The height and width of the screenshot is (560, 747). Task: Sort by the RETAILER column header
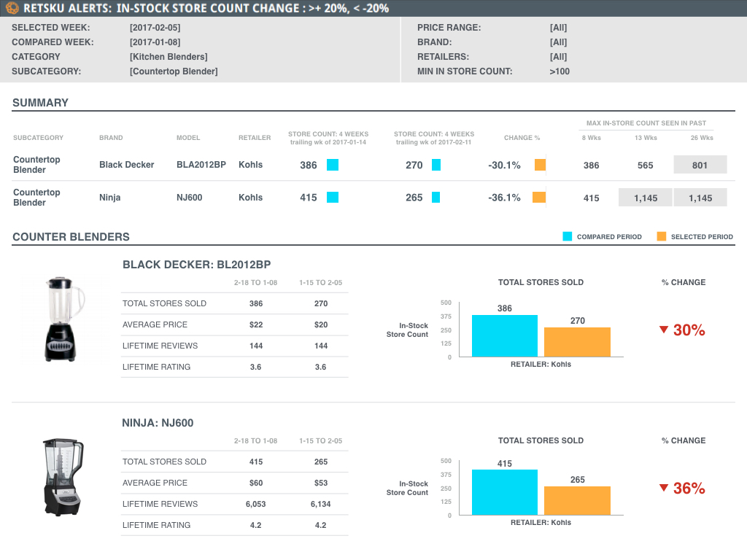[255, 138]
